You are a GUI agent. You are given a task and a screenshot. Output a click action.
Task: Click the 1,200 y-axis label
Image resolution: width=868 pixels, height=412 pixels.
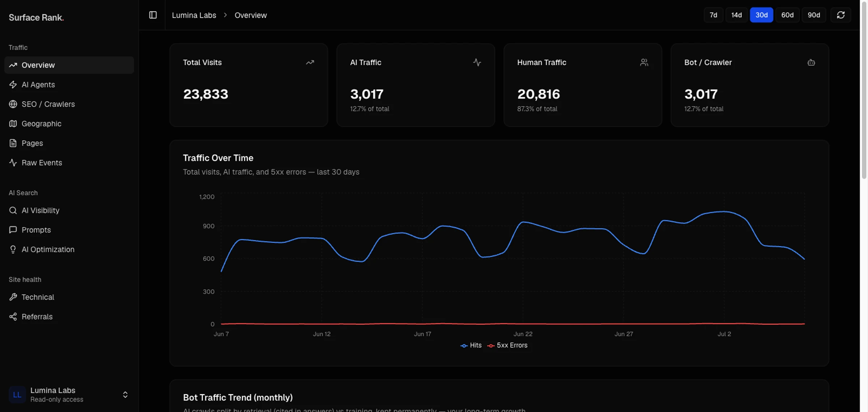tap(207, 197)
